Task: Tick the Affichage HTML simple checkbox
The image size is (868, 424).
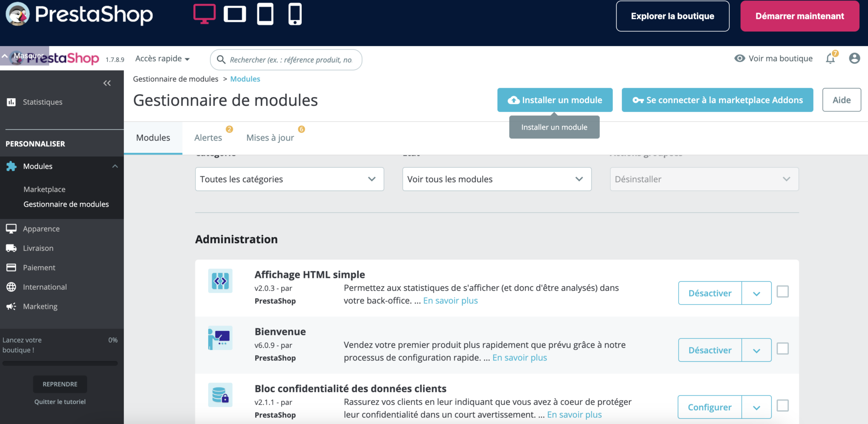Action: (x=782, y=292)
